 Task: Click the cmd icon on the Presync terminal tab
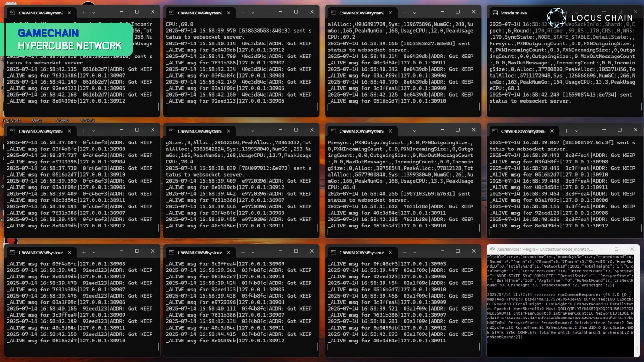pos(333,131)
